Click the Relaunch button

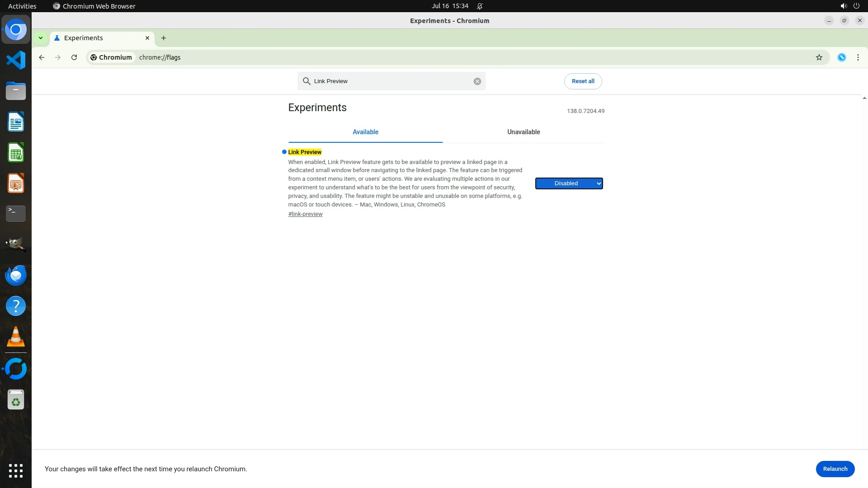[835, 469]
